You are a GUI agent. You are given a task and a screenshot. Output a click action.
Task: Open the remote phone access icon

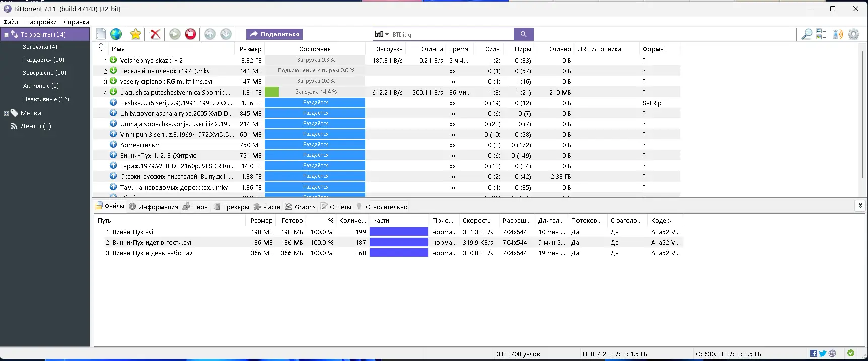pos(837,34)
